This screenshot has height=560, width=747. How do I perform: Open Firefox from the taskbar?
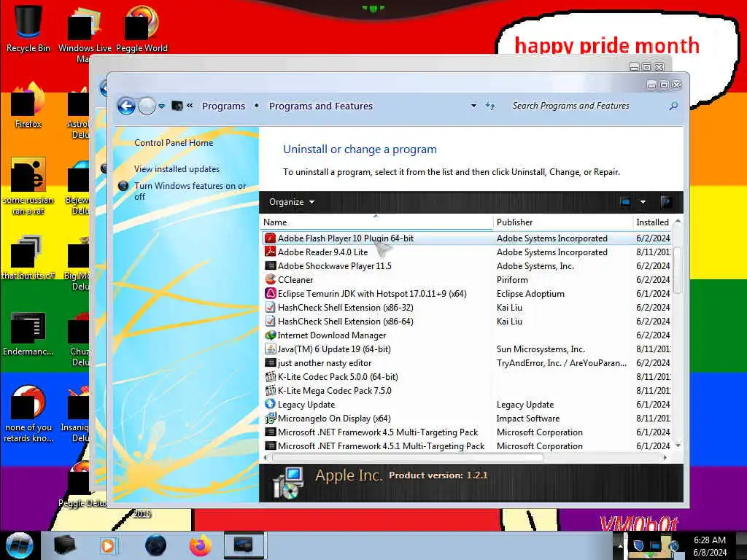(x=201, y=545)
